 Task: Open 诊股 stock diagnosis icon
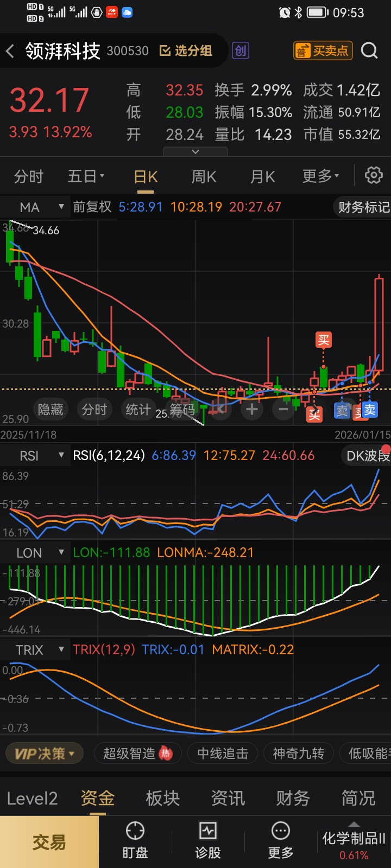208,841
